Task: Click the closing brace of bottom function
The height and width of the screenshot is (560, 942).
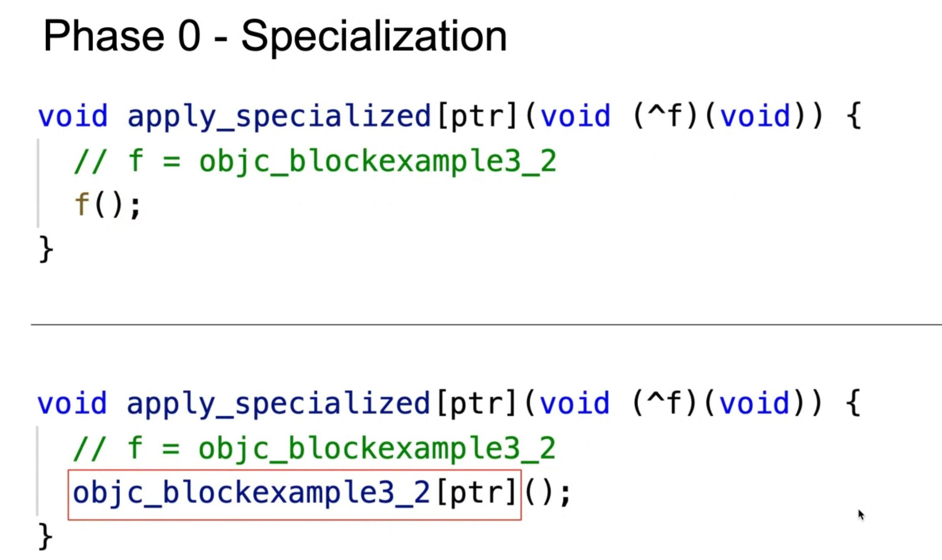Action: coord(46,536)
